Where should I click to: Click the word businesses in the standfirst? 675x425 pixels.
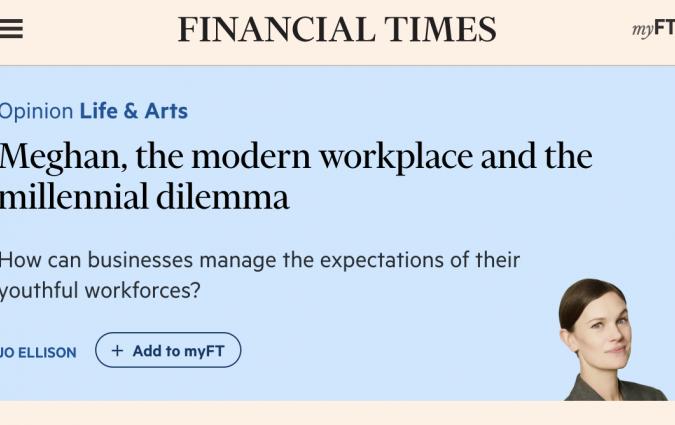[140, 261]
